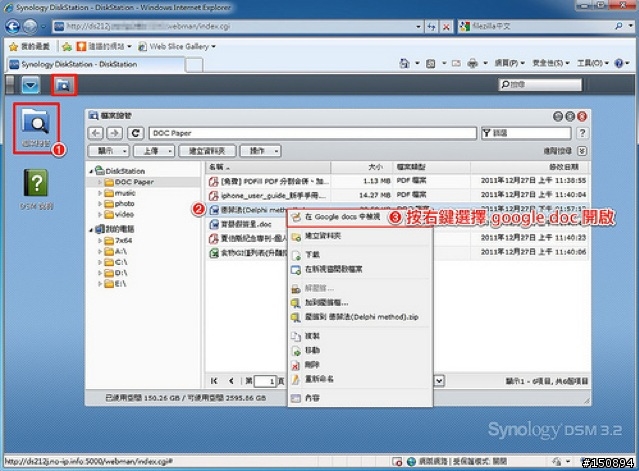
Task: Click the browser refresh icon
Action: [x=431, y=27]
